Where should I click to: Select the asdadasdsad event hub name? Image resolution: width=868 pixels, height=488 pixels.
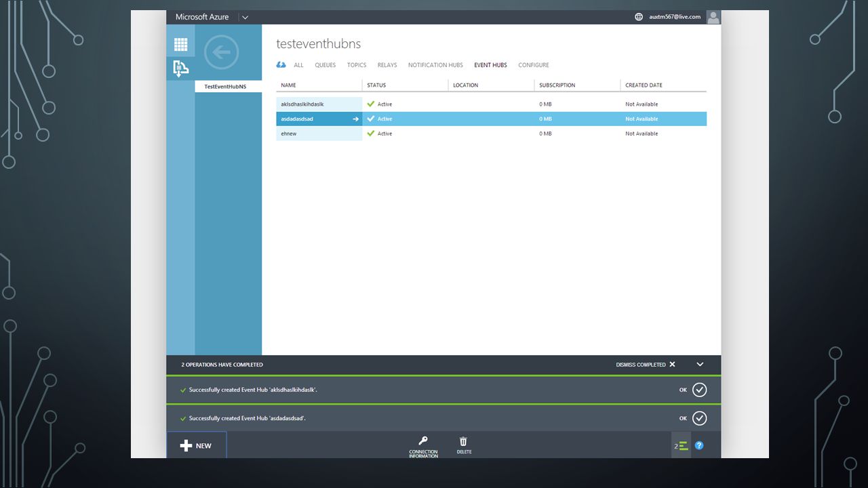pyautogui.click(x=297, y=119)
